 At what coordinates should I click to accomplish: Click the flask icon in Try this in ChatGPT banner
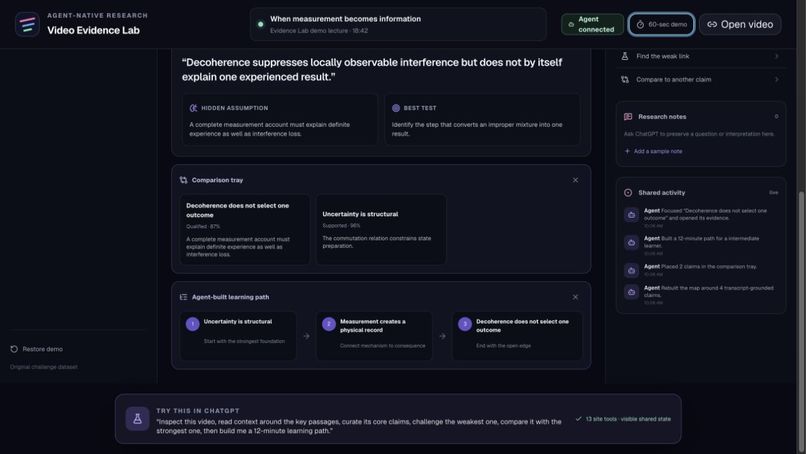[x=137, y=419]
